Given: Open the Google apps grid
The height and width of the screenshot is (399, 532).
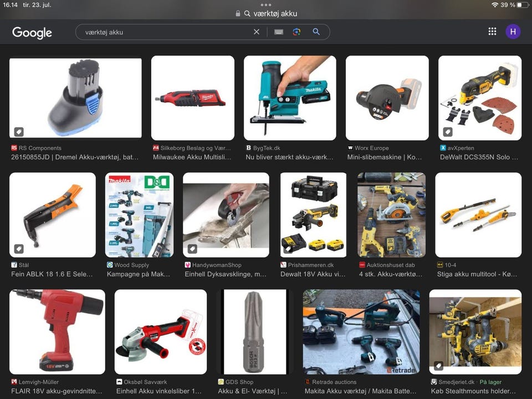Looking at the screenshot, I should pos(492,32).
